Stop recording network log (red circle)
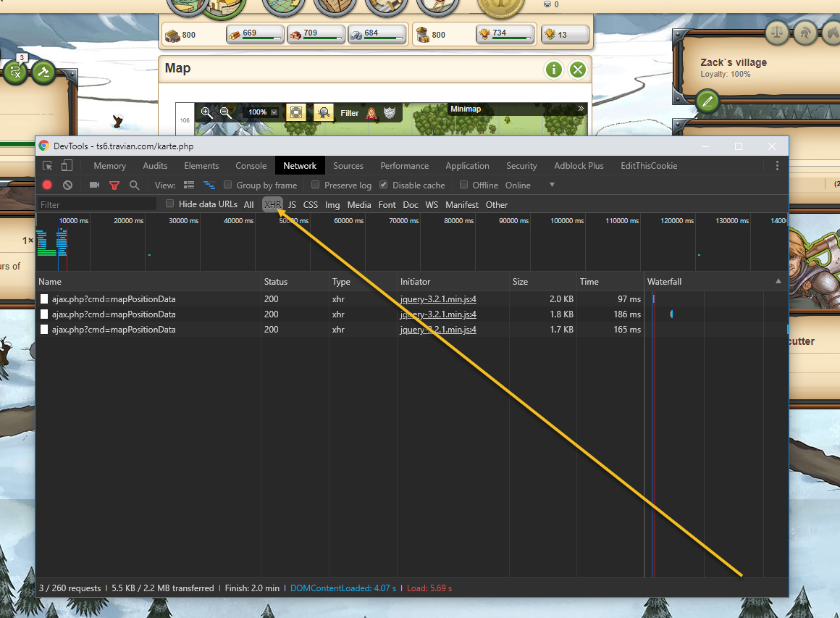This screenshot has height=618, width=840. click(x=47, y=185)
